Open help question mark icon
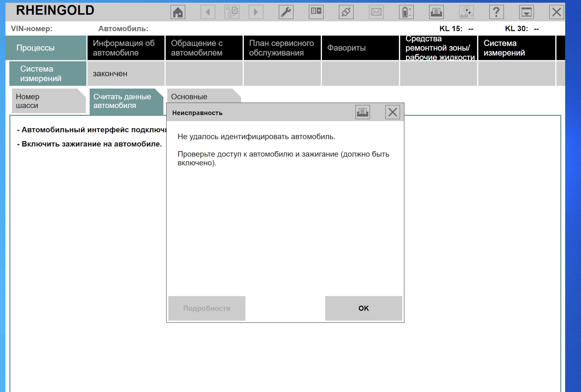The width and height of the screenshot is (581, 392). coord(497,12)
